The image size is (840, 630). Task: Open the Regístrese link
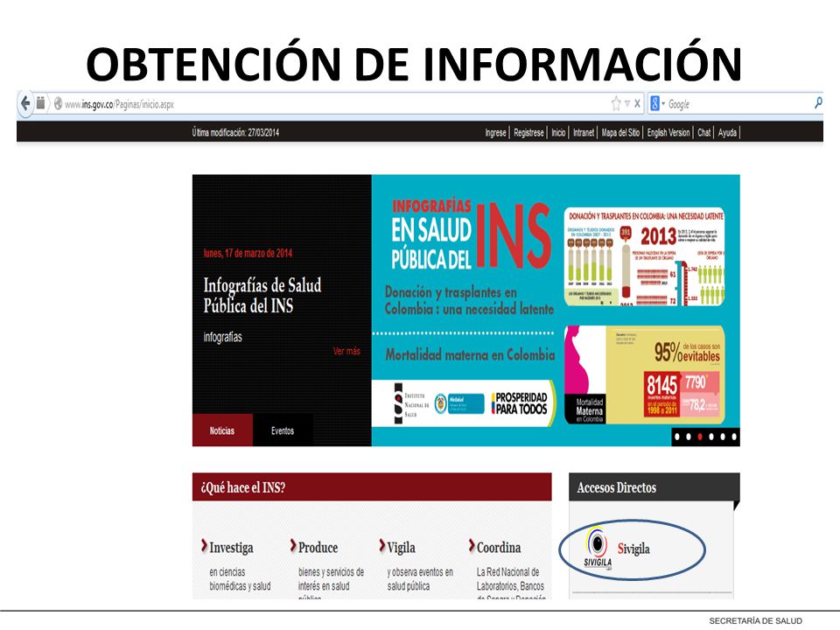pyautogui.click(x=528, y=133)
